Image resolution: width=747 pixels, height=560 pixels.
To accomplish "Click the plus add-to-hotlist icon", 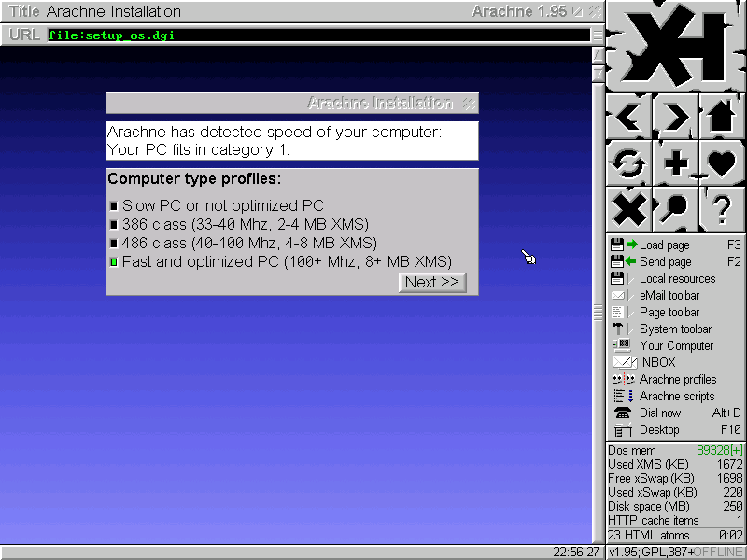I will (675, 162).
